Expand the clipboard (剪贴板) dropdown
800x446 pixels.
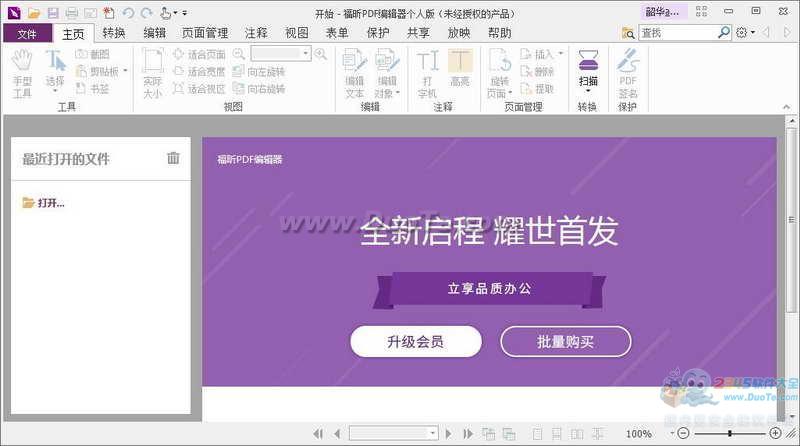point(126,71)
